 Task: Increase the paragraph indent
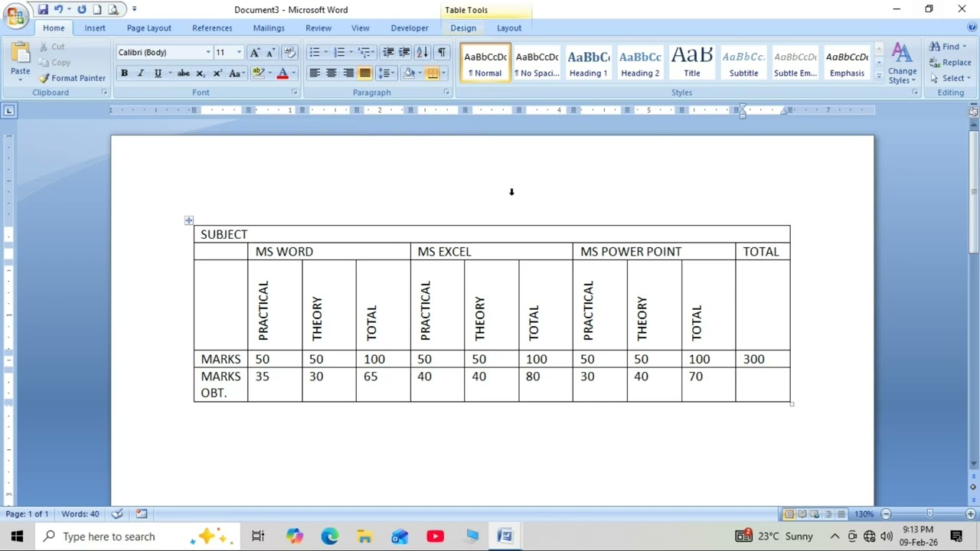(404, 52)
